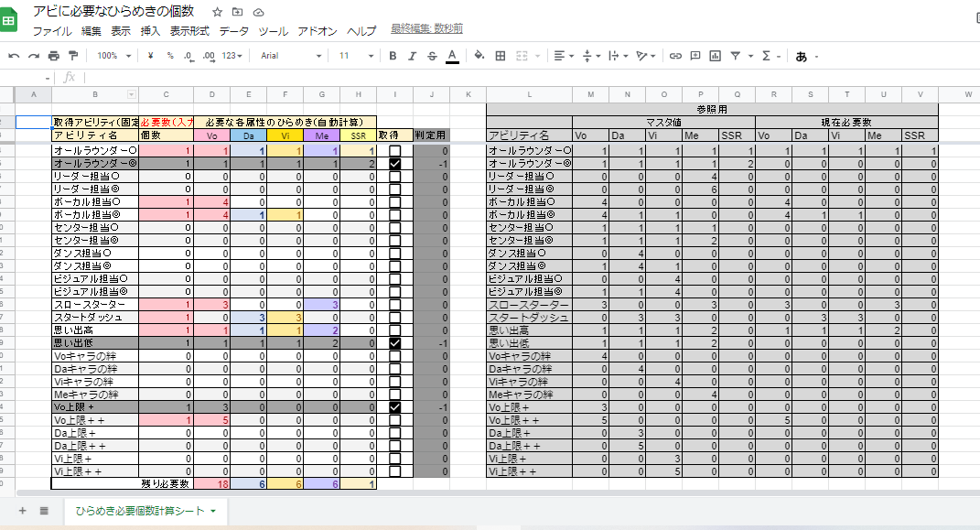Click into the formula bar

click(532, 77)
